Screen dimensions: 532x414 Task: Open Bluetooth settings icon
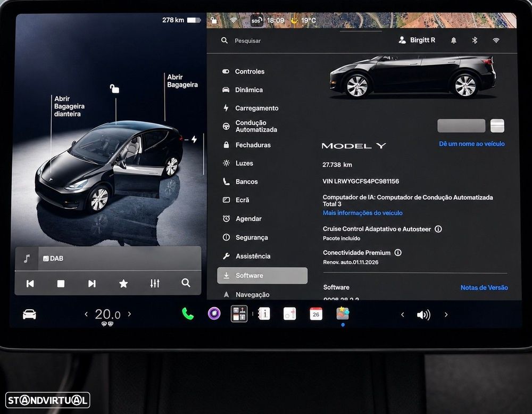pos(475,40)
